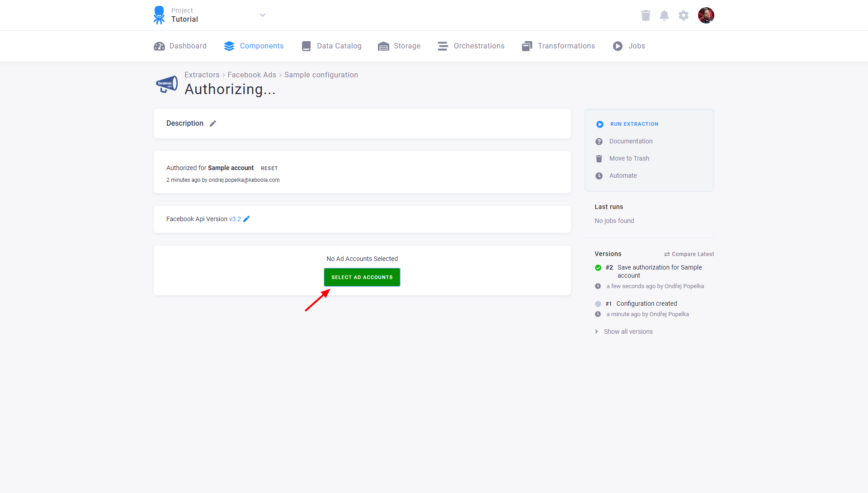Image resolution: width=868 pixels, height=493 pixels.
Task: Click the RUN EXTRACTION label
Action: tap(634, 124)
